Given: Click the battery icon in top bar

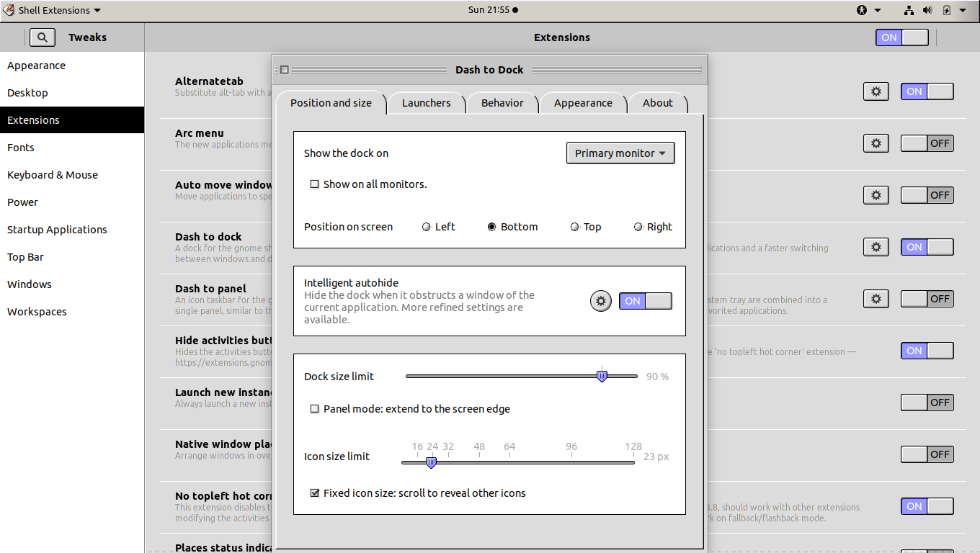Looking at the screenshot, I should (947, 10).
